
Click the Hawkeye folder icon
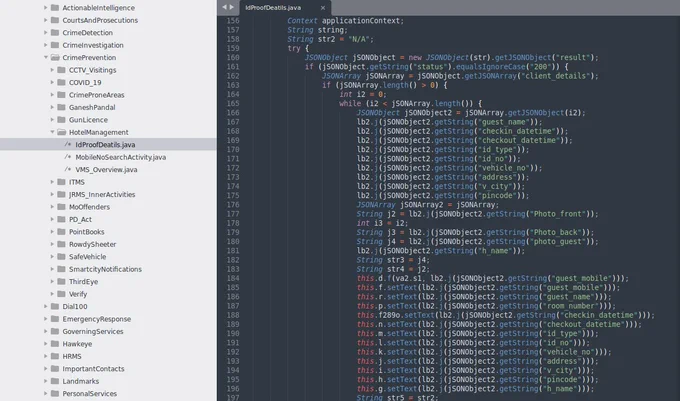[55, 343]
